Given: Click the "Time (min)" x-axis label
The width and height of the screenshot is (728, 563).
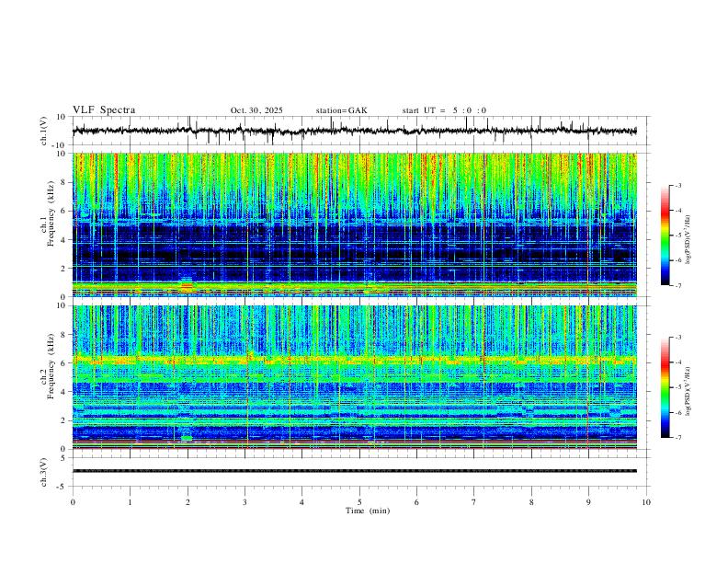Looking at the screenshot, I should click(x=368, y=511).
